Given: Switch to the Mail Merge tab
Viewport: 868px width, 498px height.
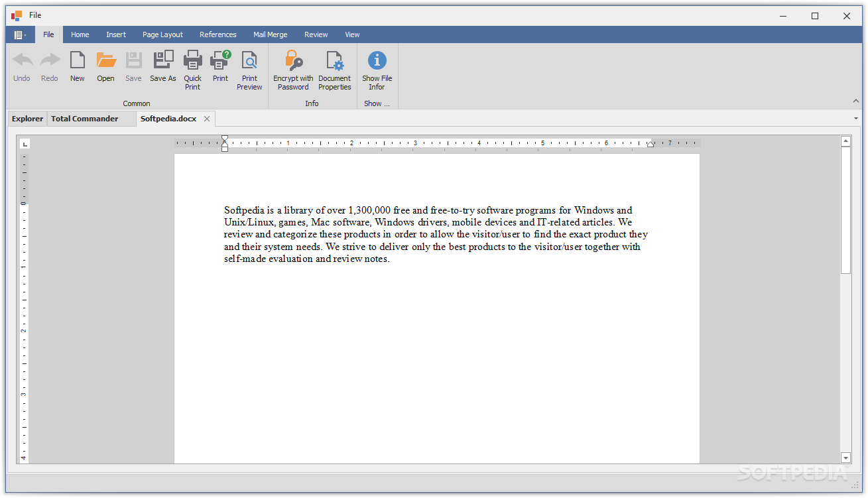Looking at the screenshot, I should tap(271, 34).
